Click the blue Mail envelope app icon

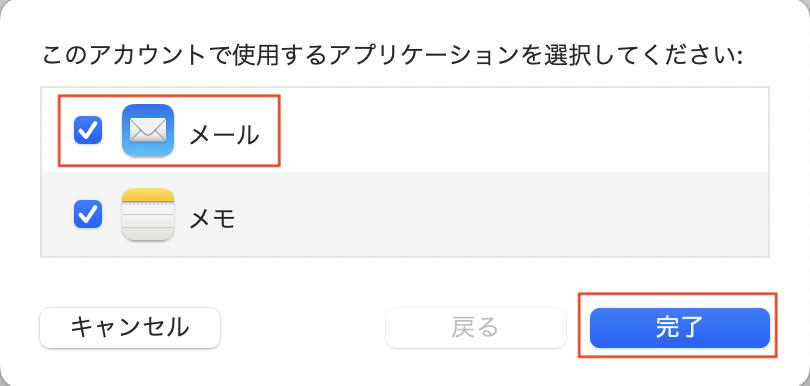[148, 130]
